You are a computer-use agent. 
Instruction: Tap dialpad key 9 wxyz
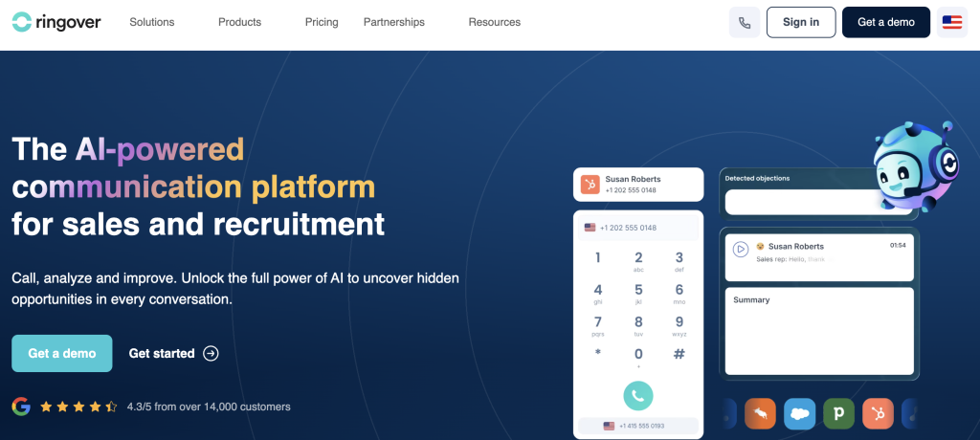click(x=679, y=327)
